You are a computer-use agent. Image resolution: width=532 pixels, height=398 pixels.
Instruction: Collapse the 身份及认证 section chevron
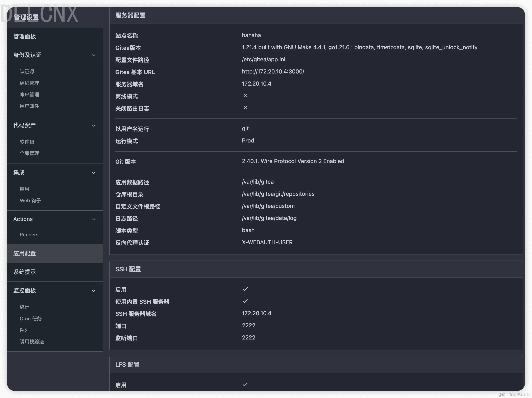94,55
